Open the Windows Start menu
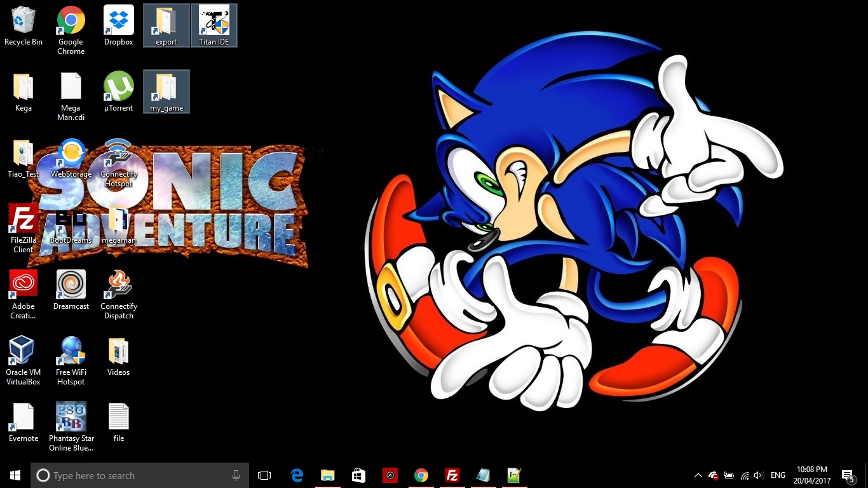868x488 pixels. (x=15, y=475)
